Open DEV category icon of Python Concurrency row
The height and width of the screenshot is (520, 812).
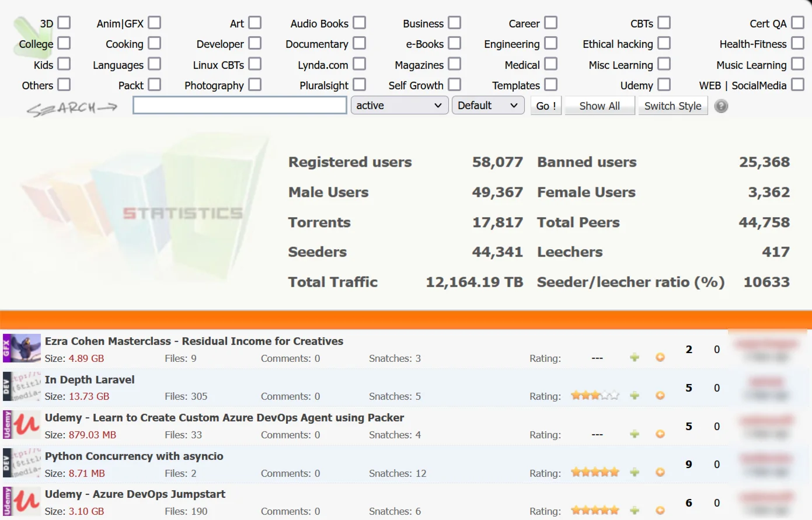click(x=22, y=463)
